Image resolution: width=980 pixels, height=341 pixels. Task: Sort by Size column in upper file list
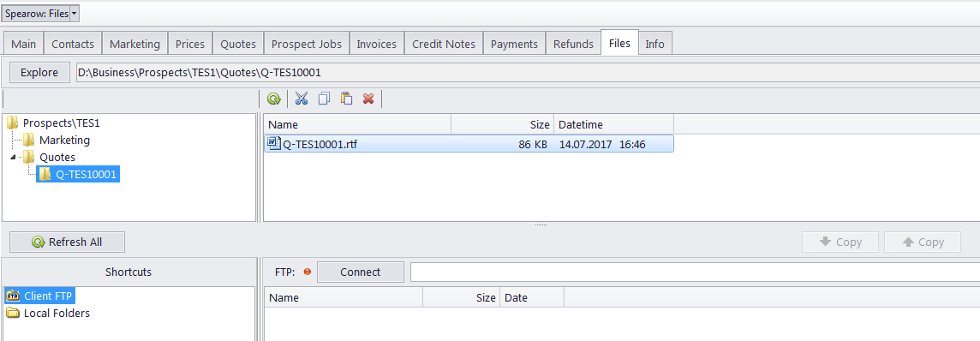pyautogui.click(x=503, y=125)
